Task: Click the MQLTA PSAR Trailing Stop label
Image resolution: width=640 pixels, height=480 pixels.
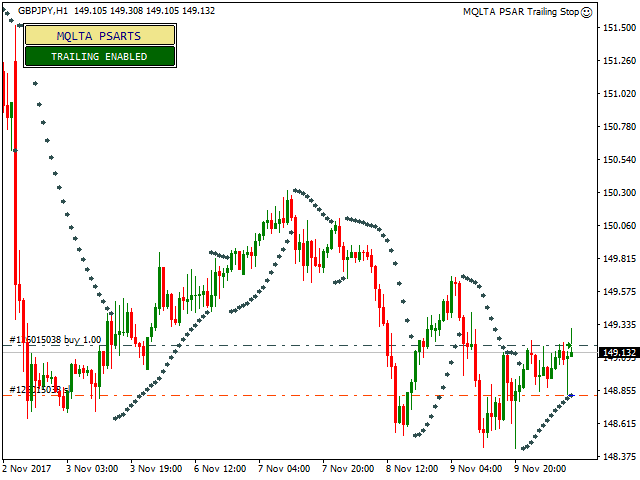Action: 521,12
